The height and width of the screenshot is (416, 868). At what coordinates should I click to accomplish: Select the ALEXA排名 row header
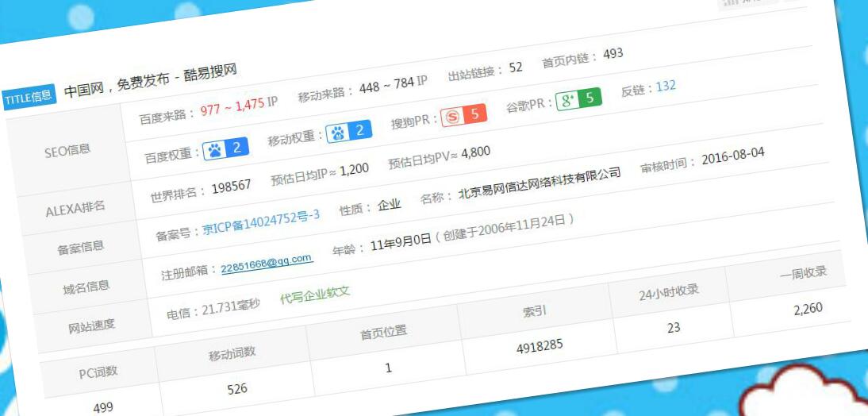[x=75, y=208]
